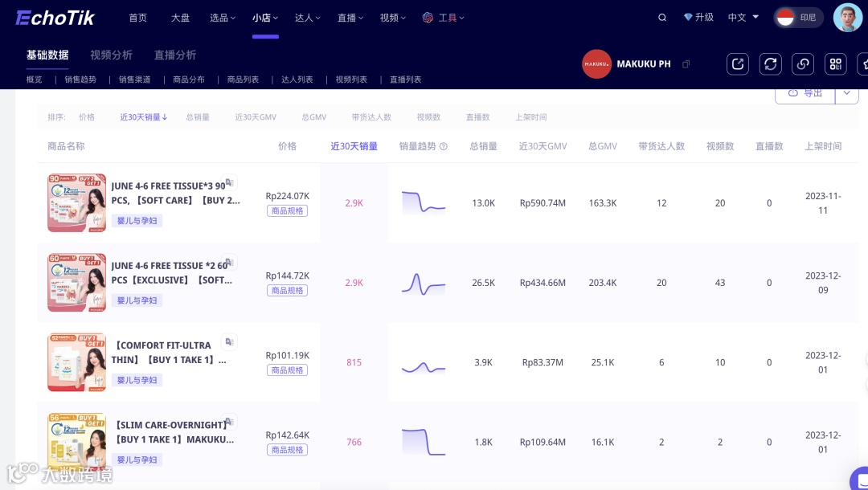The height and width of the screenshot is (490, 868).
Task: Expand the 工具 dropdown menu
Action: point(451,18)
